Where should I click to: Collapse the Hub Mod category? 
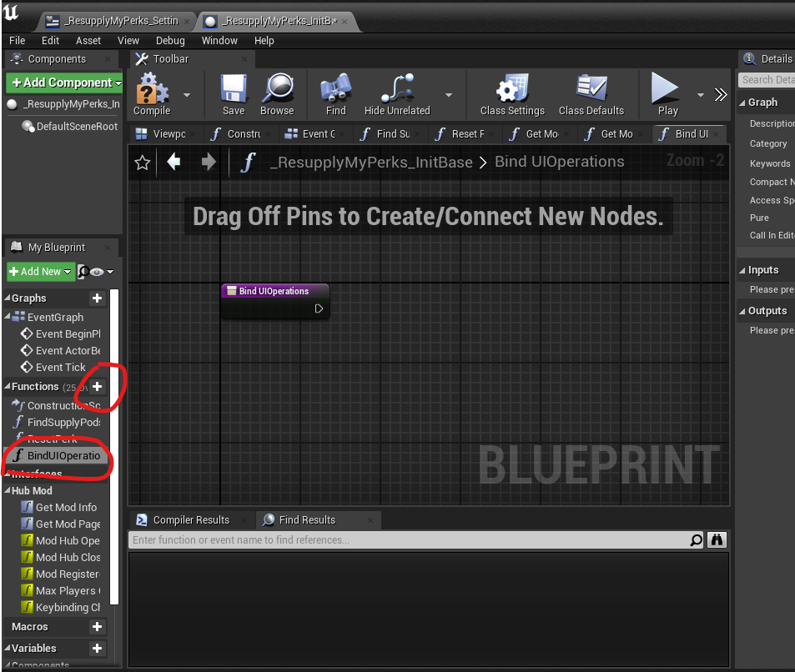8,490
